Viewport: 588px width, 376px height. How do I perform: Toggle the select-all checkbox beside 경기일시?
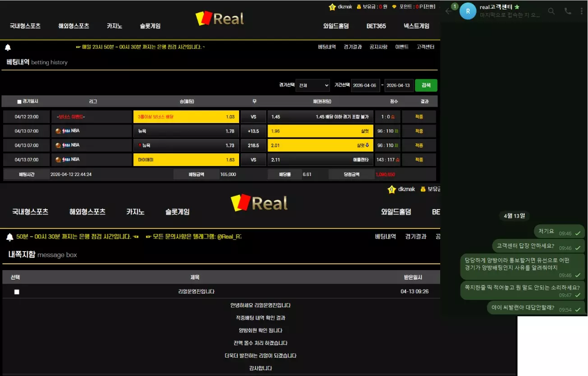(19, 102)
